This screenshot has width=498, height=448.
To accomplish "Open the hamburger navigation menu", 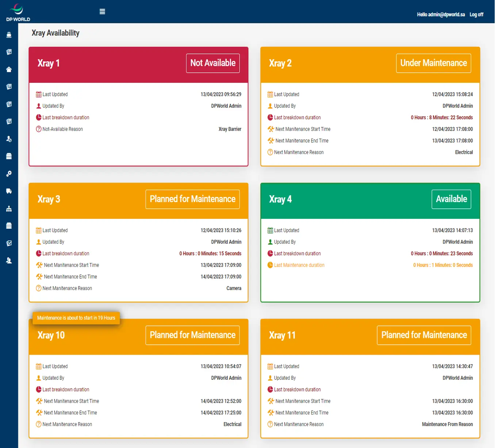I will [x=102, y=11].
